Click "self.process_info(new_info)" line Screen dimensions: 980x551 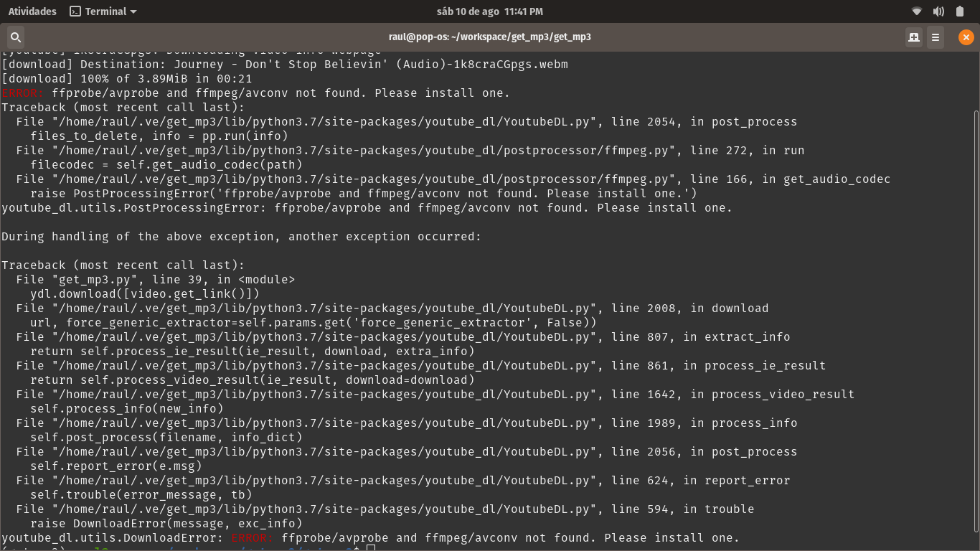[x=127, y=409]
